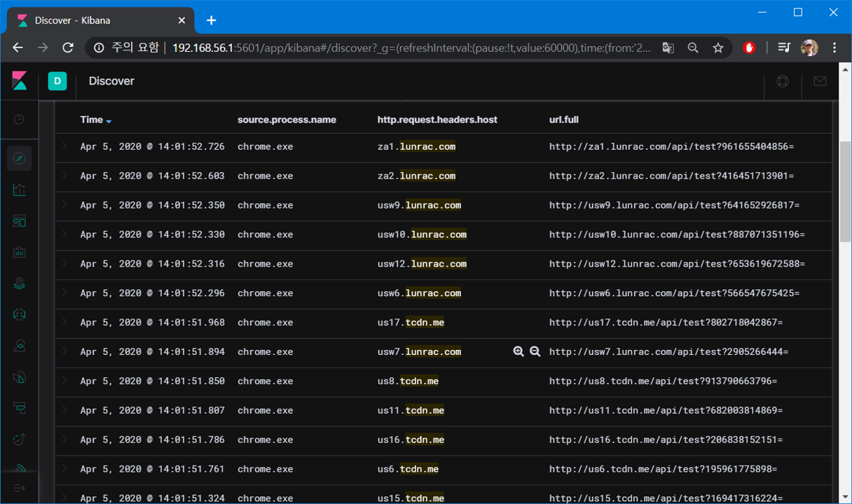The image size is (852, 504).
Task: Open the mail newsfeed icon
Action: click(x=820, y=81)
